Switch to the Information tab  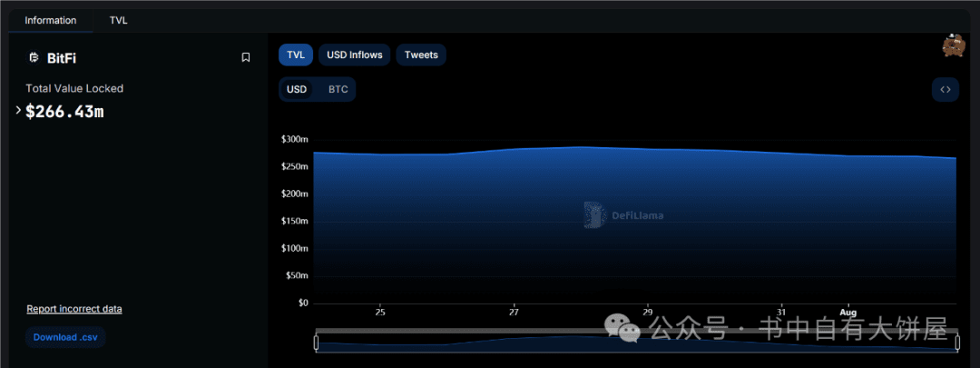click(x=51, y=20)
